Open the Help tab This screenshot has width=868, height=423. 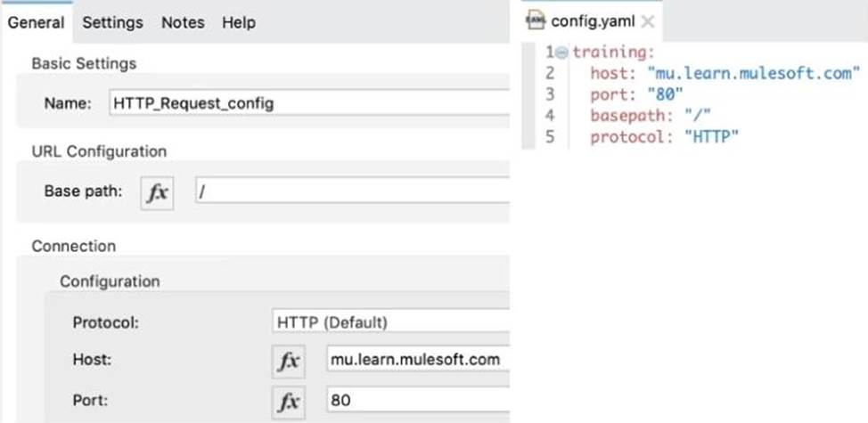pyautogui.click(x=239, y=22)
